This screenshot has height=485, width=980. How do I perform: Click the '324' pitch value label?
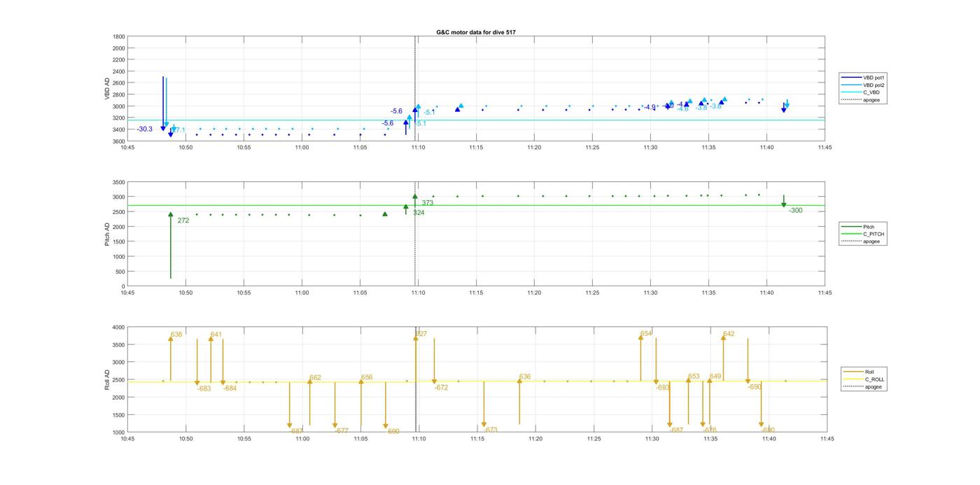point(419,213)
